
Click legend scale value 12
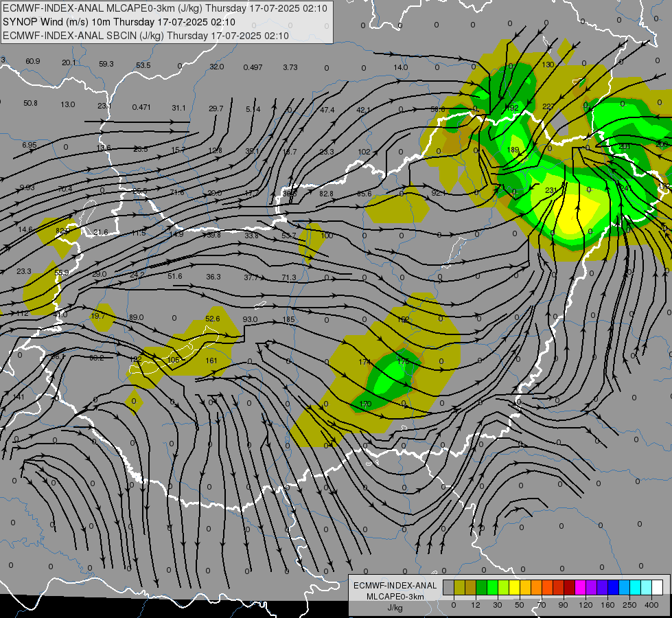(x=476, y=605)
